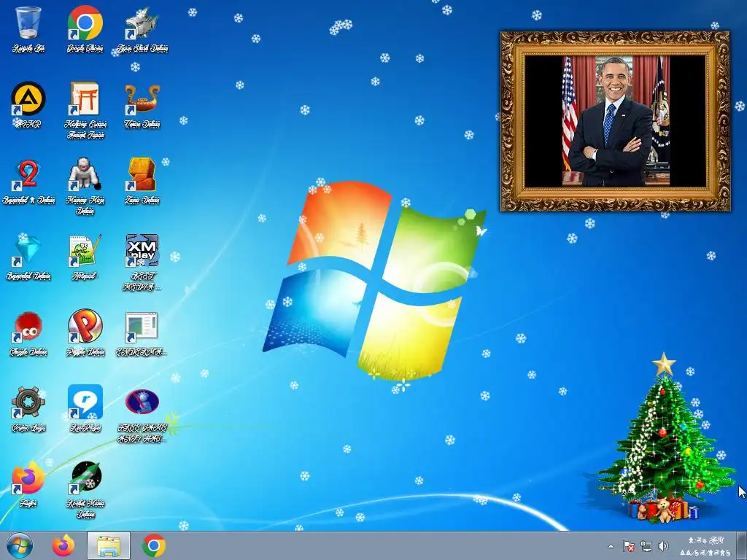Launch Google Chrome from the desktop shortcut

[x=85, y=28]
